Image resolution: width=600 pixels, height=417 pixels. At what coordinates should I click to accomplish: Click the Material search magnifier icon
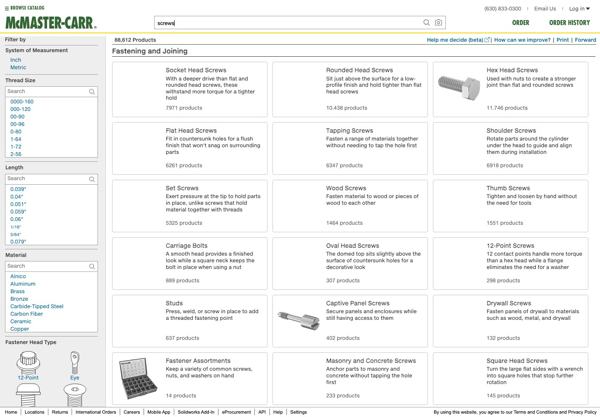(x=92, y=266)
